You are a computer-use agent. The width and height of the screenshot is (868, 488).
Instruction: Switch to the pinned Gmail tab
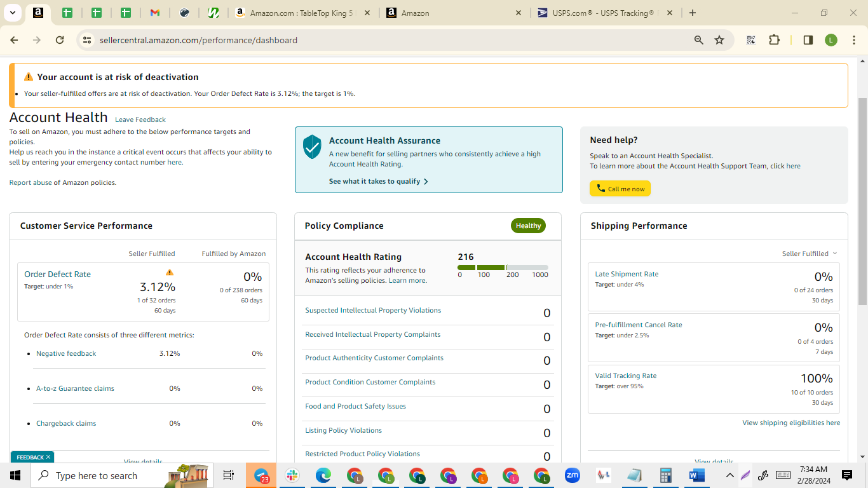click(x=155, y=13)
